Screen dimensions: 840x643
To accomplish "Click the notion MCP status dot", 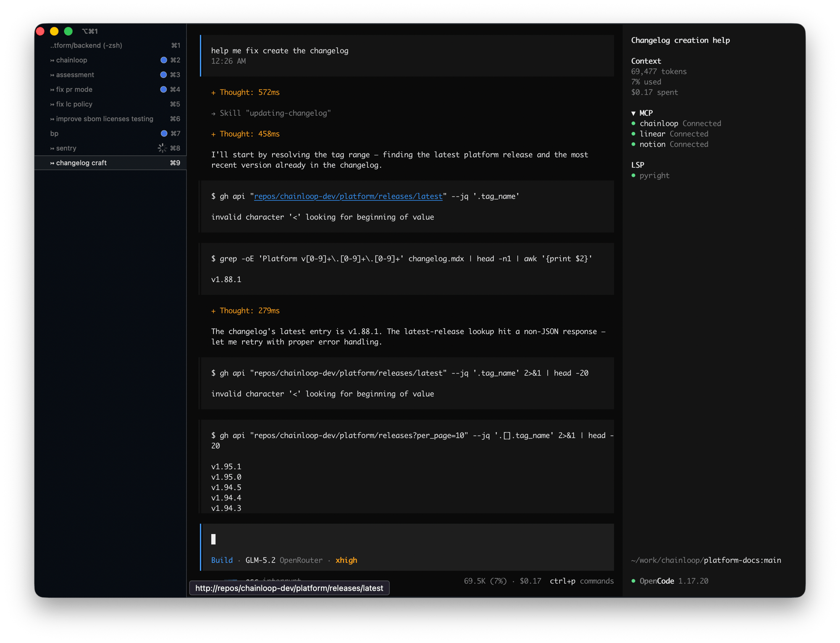I will (x=633, y=144).
